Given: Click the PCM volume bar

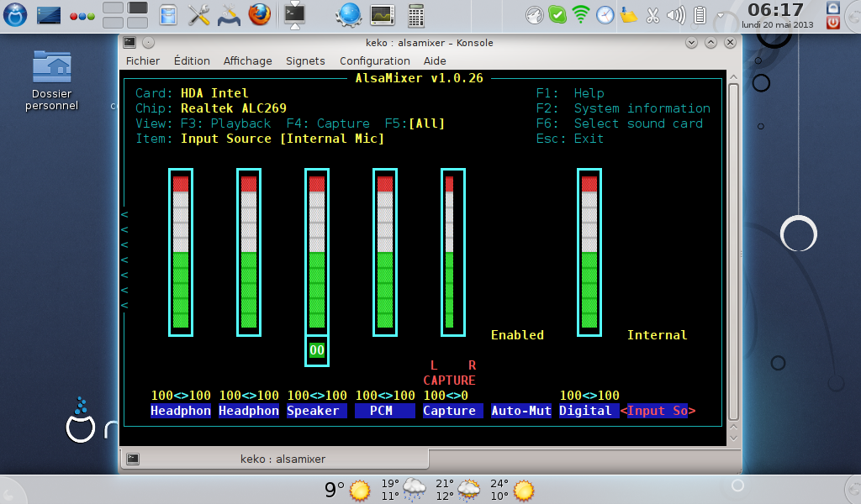Looking at the screenshot, I should [x=385, y=252].
